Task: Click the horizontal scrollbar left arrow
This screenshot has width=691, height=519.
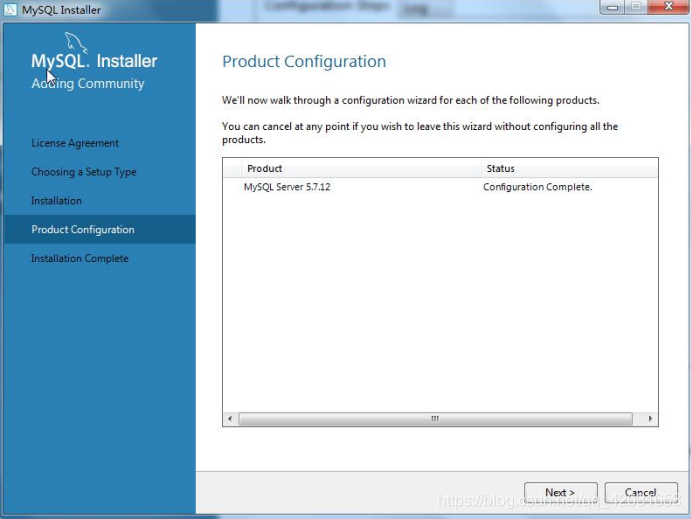Action: [x=230, y=419]
